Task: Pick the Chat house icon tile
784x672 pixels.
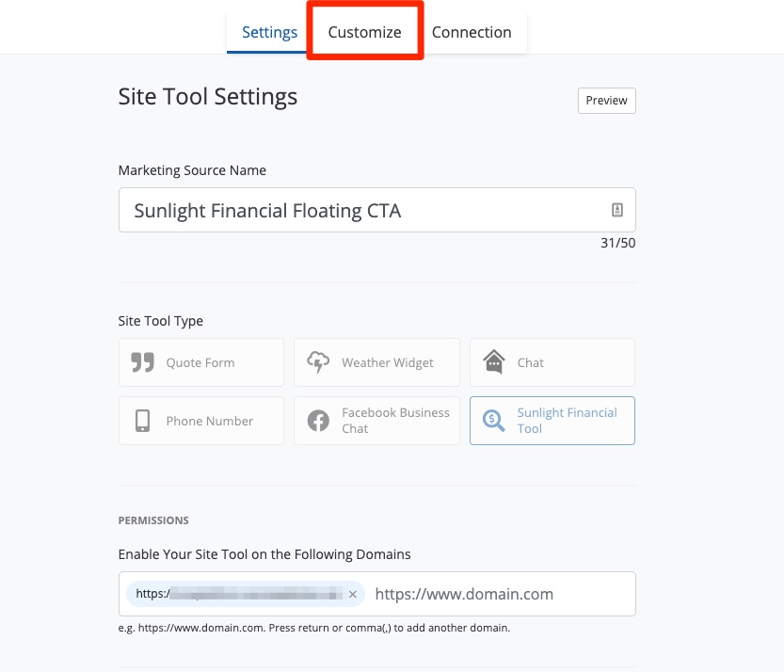Action: tap(494, 362)
